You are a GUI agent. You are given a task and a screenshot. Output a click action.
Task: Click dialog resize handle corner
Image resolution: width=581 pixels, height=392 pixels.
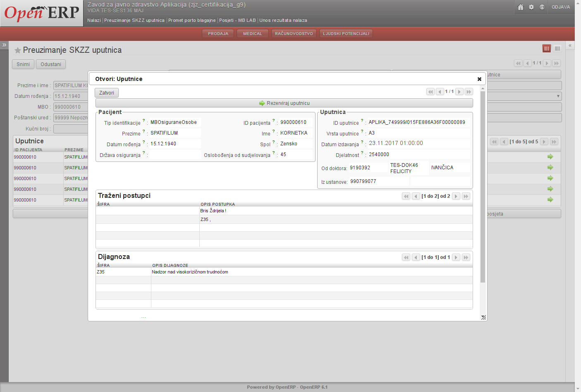pyautogui.click(x=483, y=317)
